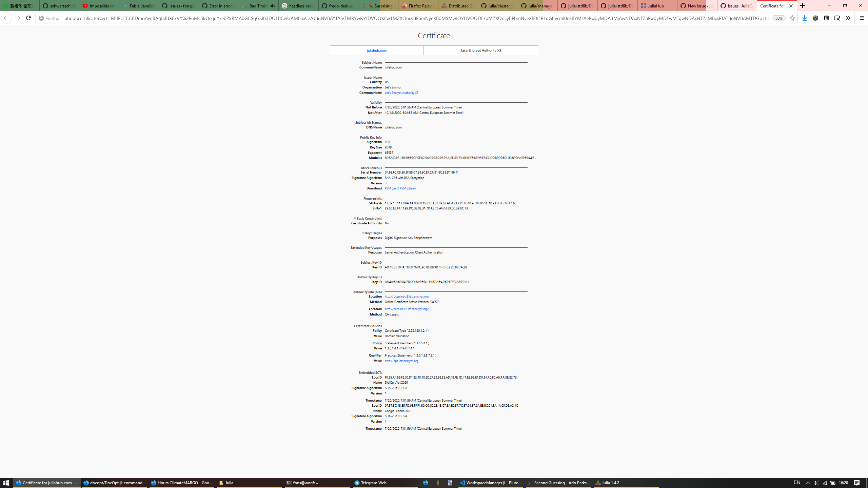Expand the toolbar overflow chevron
Image resolution: width=868 pixels, height=488 pixels.
[848, 18]
